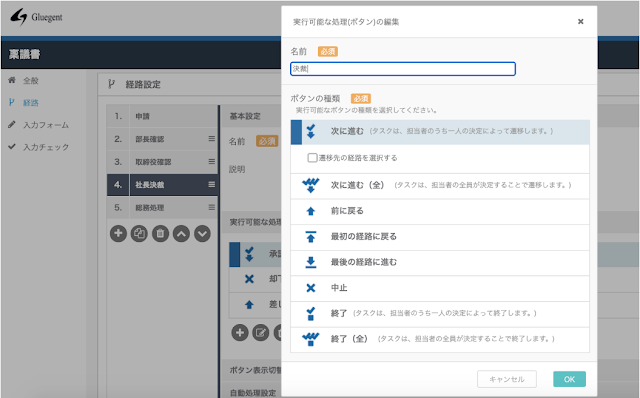Click the 最後の経路に進む down arrow icon
640x398 pixels.
311,262
